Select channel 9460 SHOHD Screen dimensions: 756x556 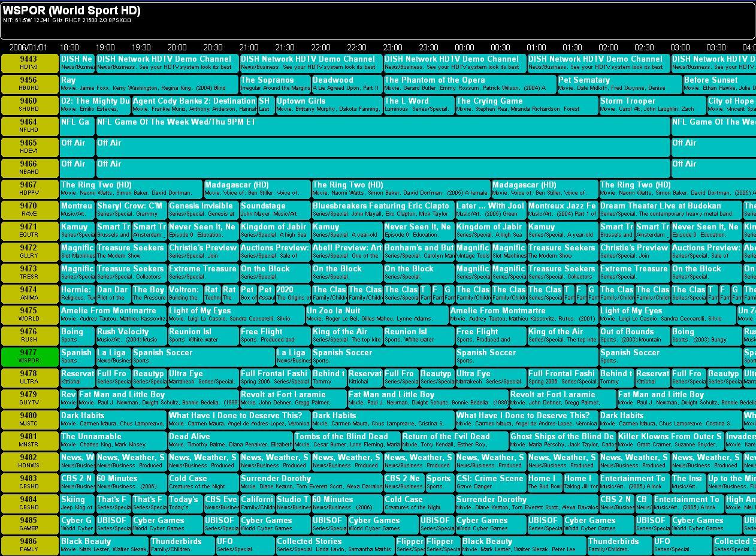tap(29, 105)
